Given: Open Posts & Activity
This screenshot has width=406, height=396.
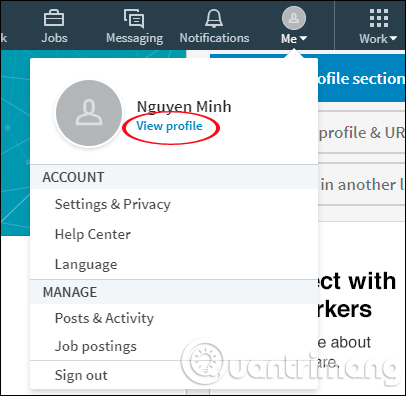Looking at the screenshot, I should (104, 318).
